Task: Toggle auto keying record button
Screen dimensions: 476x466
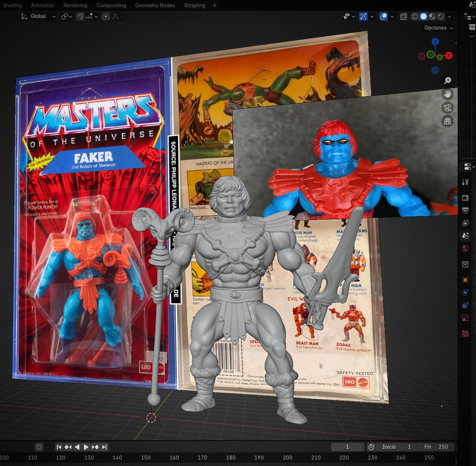Action: click(39, 447)
